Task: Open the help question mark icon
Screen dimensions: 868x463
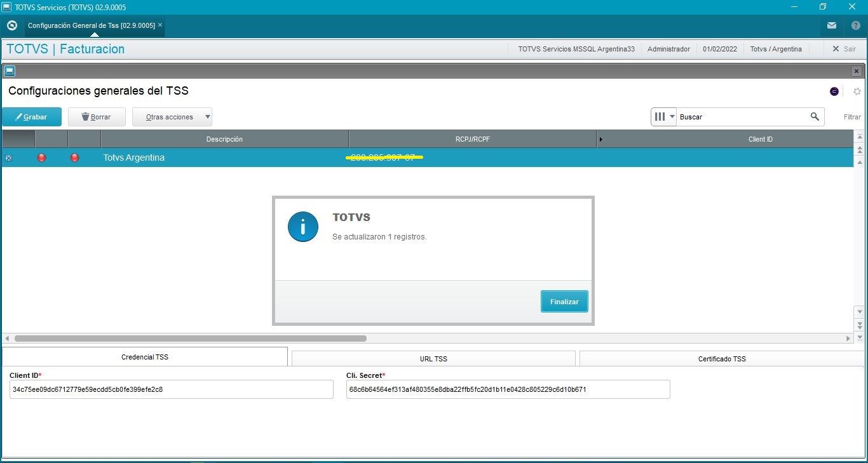Action: click(x=856, y=25)
